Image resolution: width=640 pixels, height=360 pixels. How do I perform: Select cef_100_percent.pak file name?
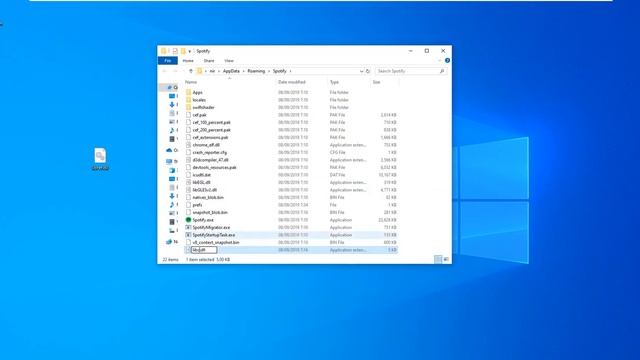click(x=211, y=122)
